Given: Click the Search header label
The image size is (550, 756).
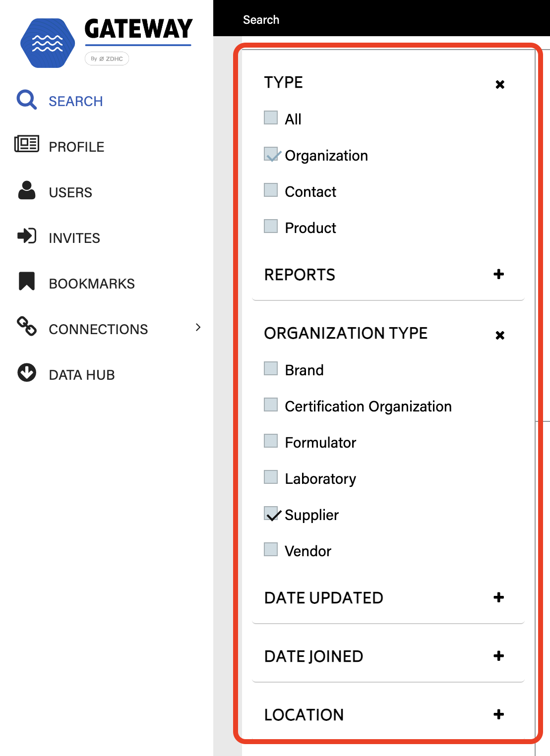Looking at the screenshot, I should [x=261, y=20].
